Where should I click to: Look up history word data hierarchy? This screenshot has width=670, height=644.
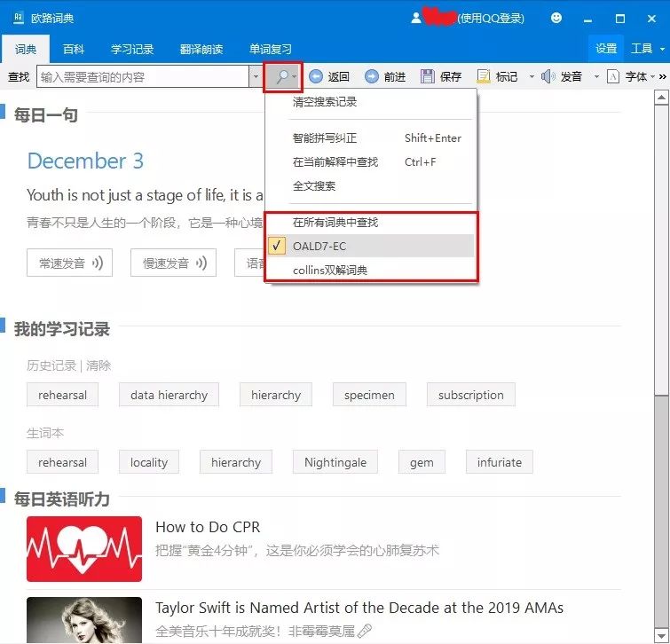click(x=169, y=395)
